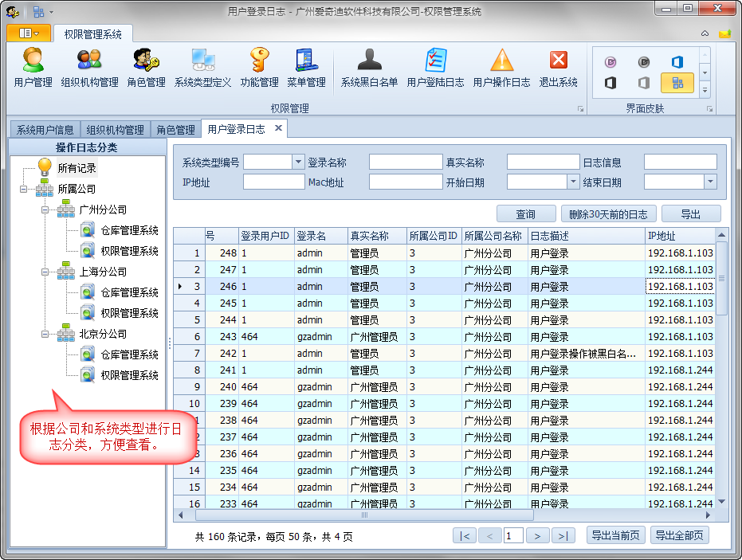The width and height of the screenshot is (742, 560).
Task: Open 用户管理 user management
Action: 33,68
